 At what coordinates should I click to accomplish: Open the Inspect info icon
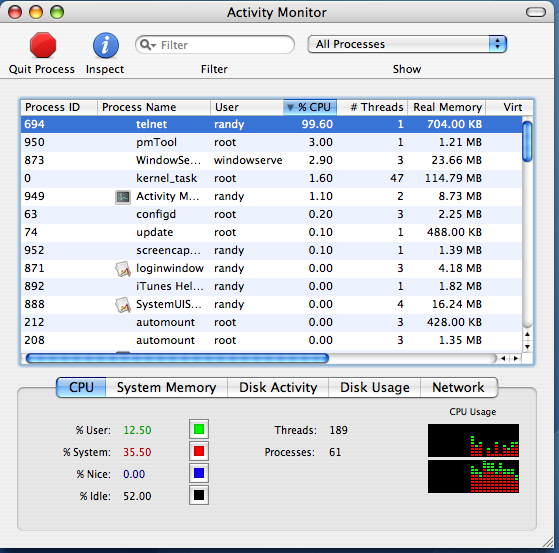coord(106,45)
